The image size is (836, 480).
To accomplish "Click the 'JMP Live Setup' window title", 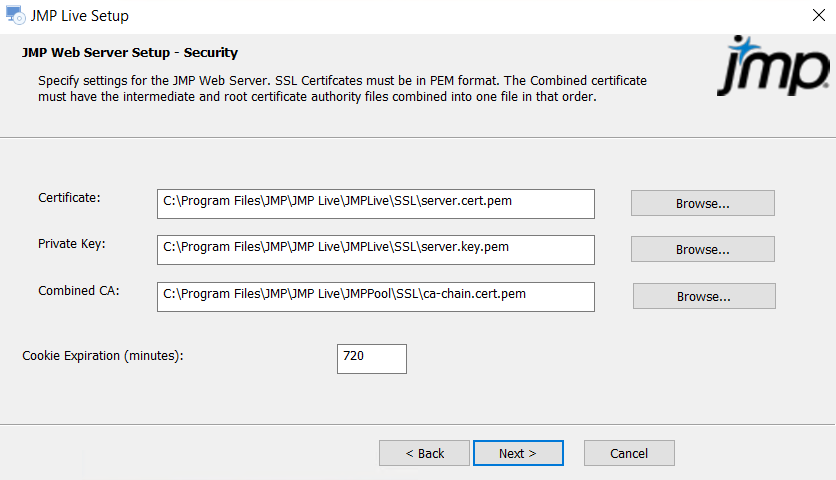I will [79, 15].
